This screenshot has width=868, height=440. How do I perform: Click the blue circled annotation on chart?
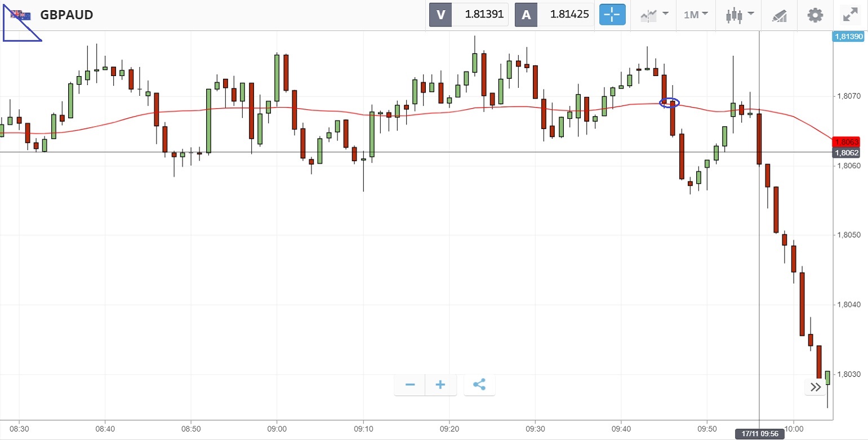click(x=670, y=103)
